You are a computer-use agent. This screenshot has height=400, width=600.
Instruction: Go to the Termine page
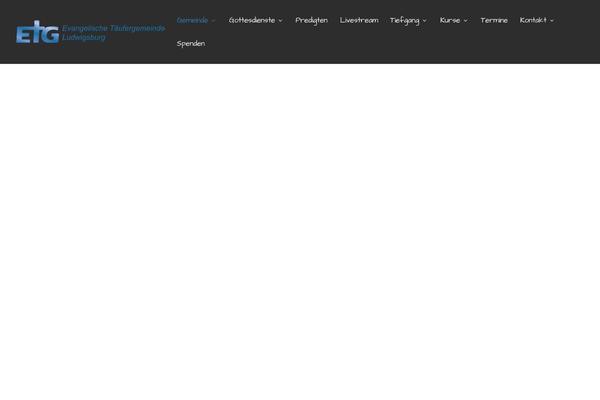pos(494,20)
